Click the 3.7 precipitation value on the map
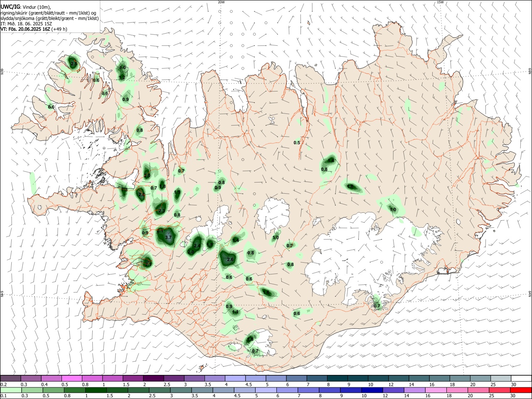The height and width of the screenshot is (399, 532). pos(168,237)
